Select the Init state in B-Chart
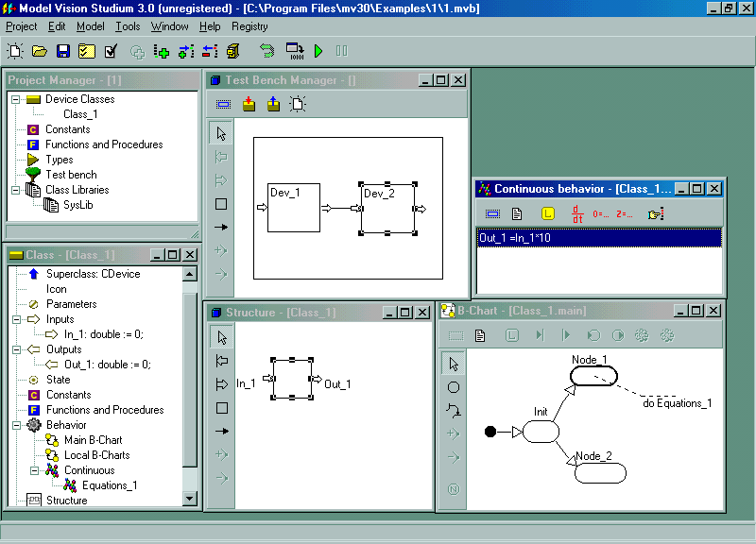Image resolution: width=756 pixels, height=544 pixels. click(x=541, y=432)
